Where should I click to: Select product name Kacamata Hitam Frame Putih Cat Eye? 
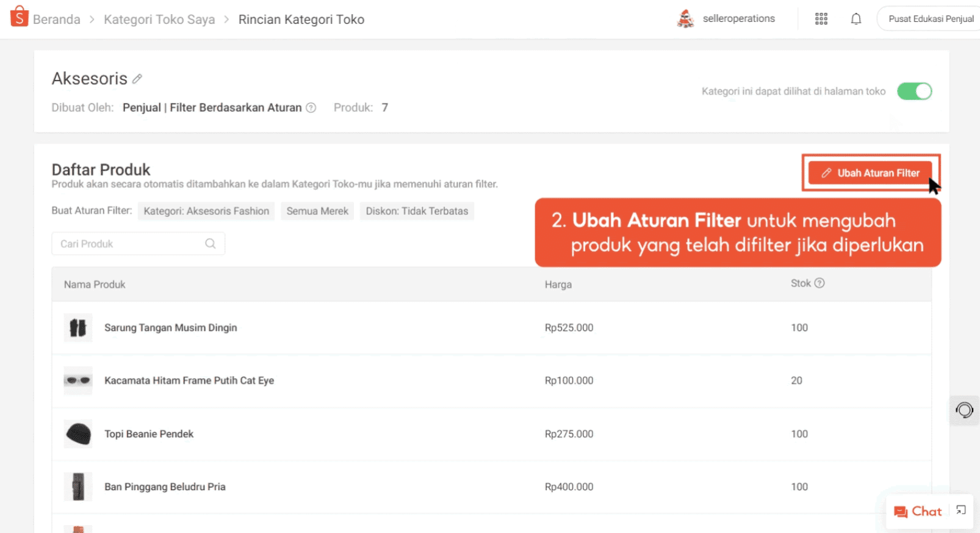[189, 380]
